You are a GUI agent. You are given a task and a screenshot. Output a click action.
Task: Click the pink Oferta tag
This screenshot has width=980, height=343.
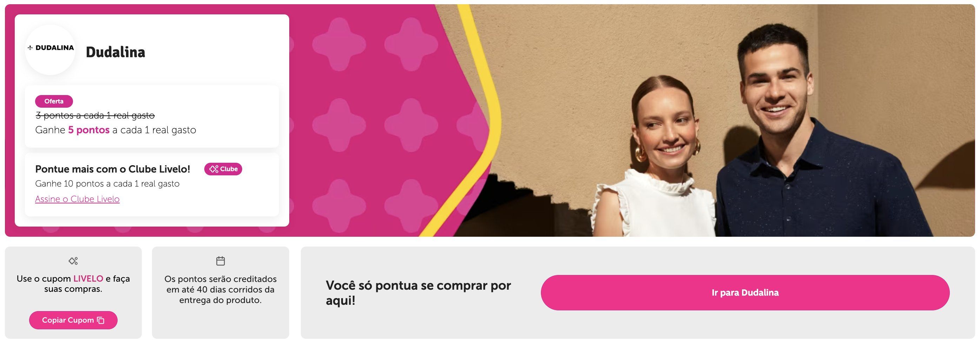coord(54,101)
